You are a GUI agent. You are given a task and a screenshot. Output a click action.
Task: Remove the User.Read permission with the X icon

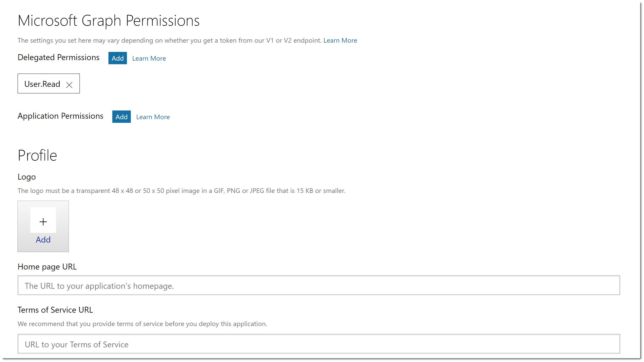pos(69,85)
